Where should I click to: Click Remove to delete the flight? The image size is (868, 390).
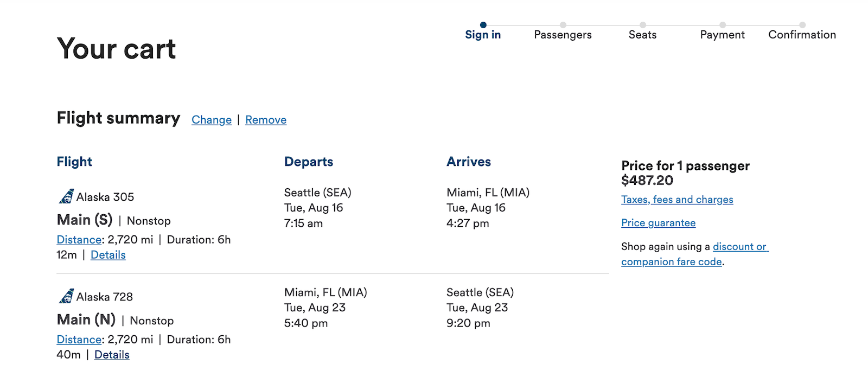265,119
